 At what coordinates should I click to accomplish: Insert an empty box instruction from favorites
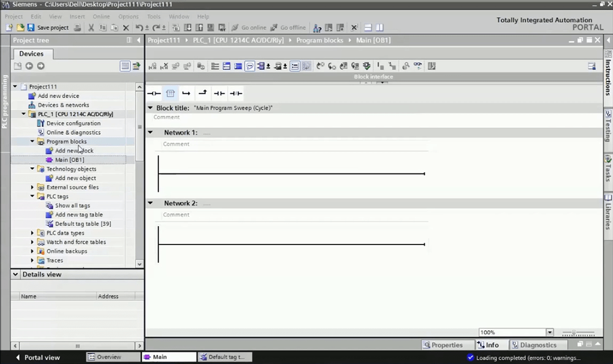coord(170,93)
